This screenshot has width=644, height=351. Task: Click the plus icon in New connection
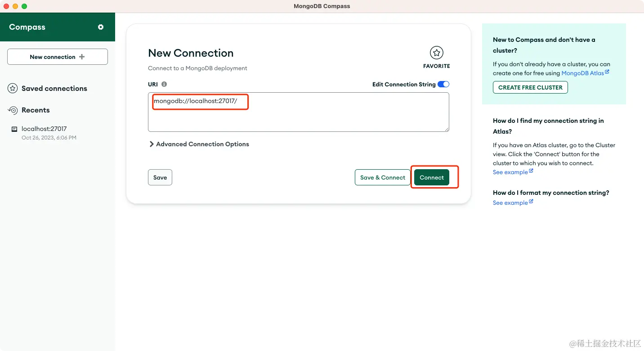pos(82,57)
